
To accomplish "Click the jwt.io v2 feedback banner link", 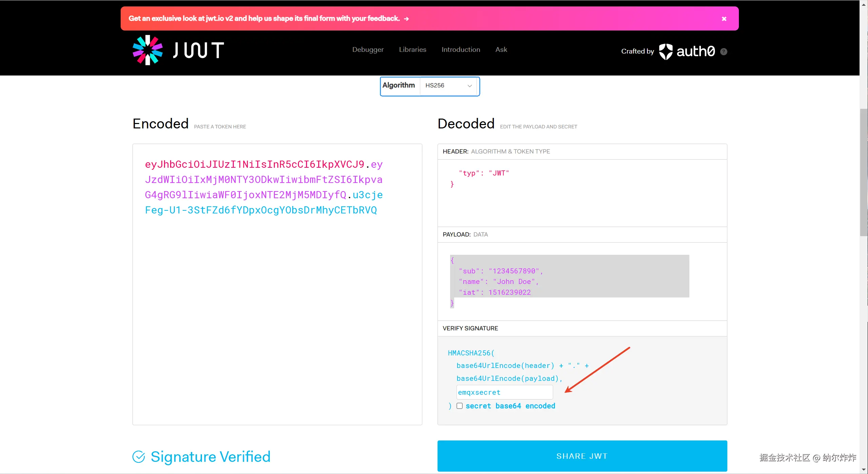I will 264,19.
